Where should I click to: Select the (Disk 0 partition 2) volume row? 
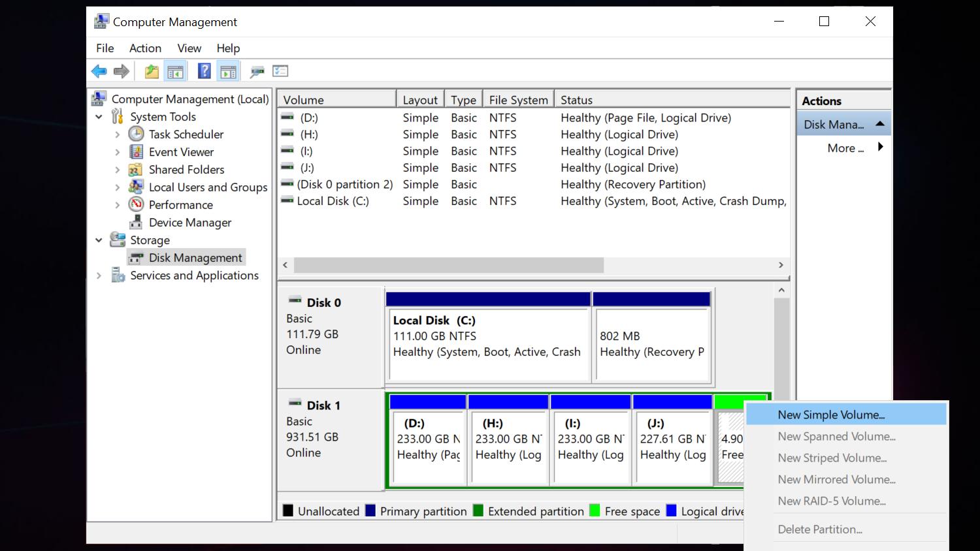[x=533, y=184]
